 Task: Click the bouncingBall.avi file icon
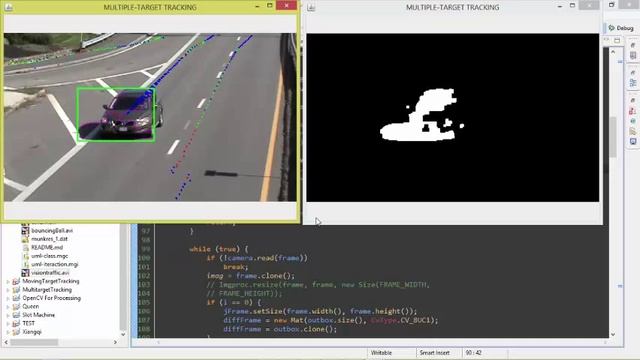[25, 231]
